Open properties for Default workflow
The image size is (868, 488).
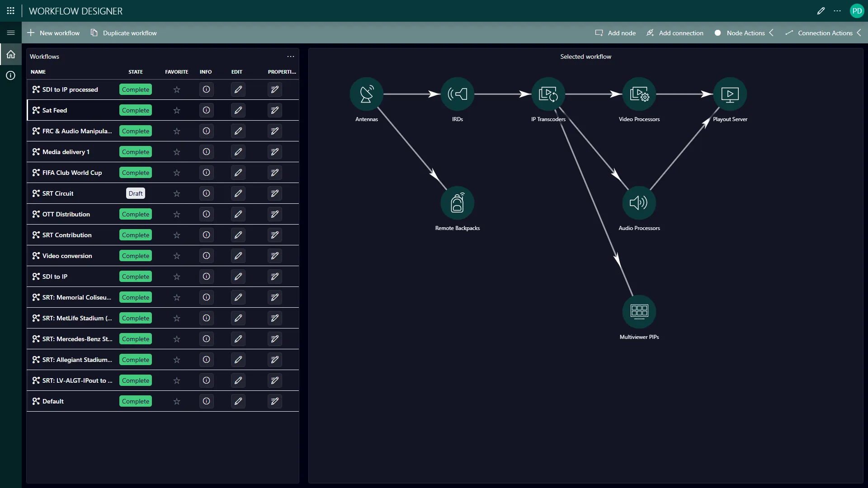click(x=275, y=401)
